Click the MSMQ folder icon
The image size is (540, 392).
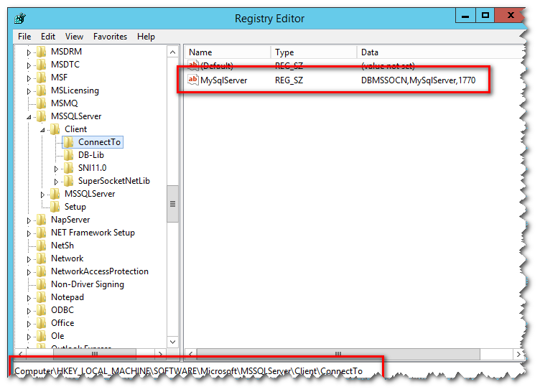(42, 103)
